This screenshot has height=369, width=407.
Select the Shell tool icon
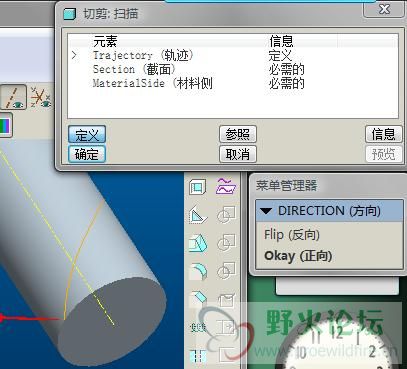(x=198, y=187)
